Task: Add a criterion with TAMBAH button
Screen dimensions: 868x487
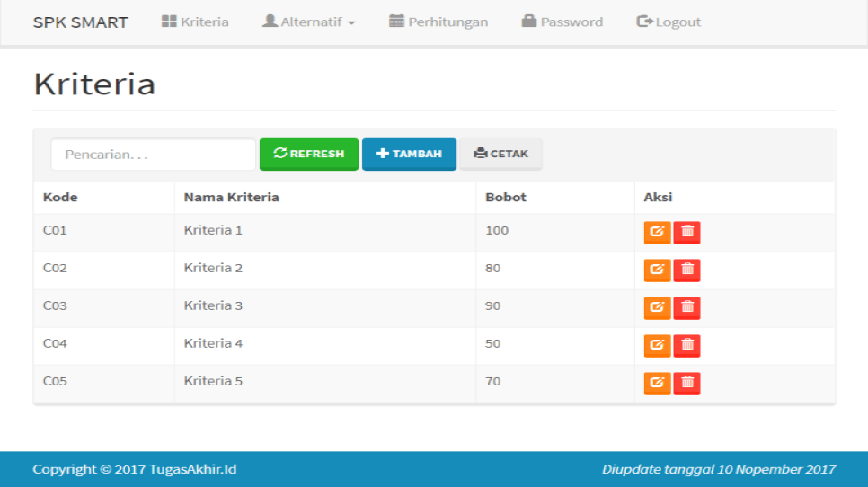Action: (x=409, y=154)
